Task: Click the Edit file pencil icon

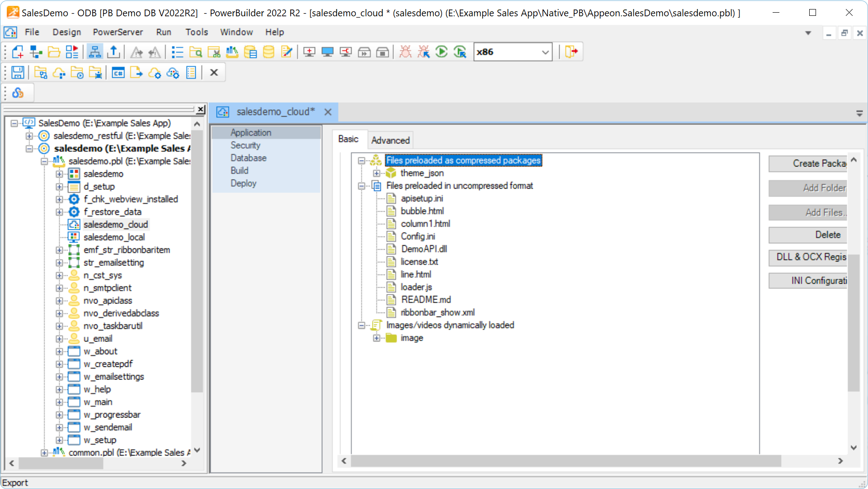Action: pyautogui.click(x=287, y=52)
